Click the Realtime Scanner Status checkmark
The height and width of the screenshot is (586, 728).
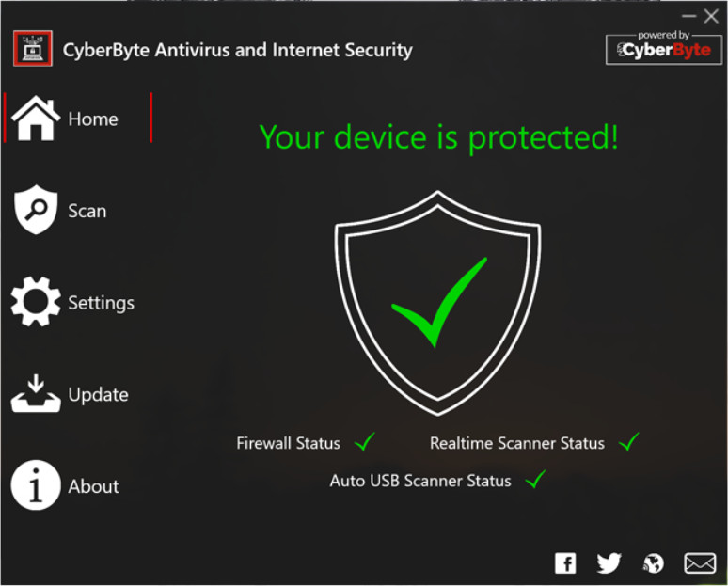(629, 441)
